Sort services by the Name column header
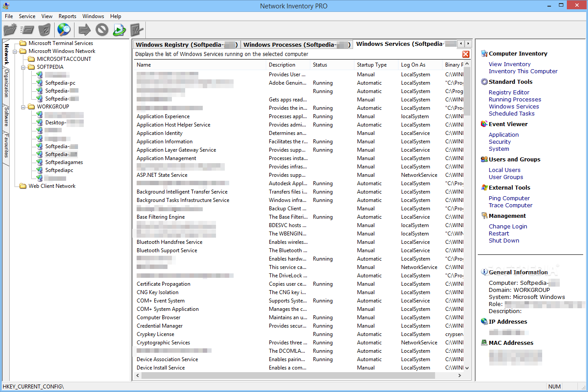This screenshot has height=392, width=588. point(200,65)
